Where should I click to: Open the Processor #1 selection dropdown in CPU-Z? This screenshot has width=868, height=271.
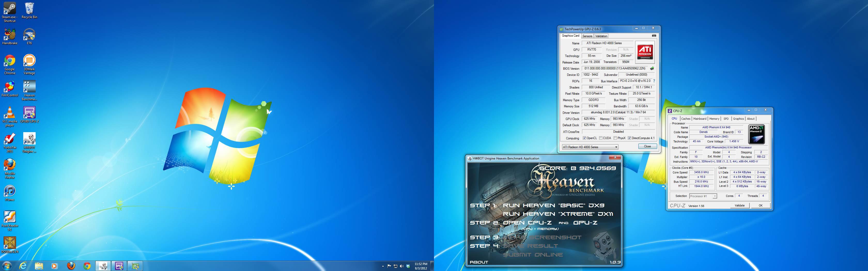pyautogui.click(x=703, y=196)
